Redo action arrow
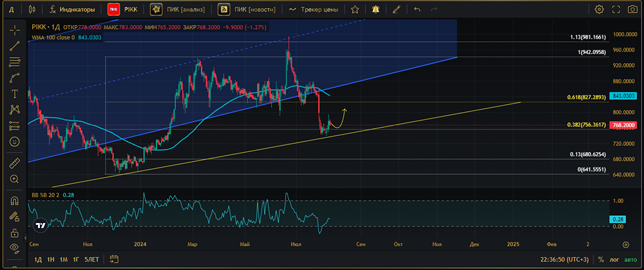Screen dimensions: 644x270 (434, 9)
